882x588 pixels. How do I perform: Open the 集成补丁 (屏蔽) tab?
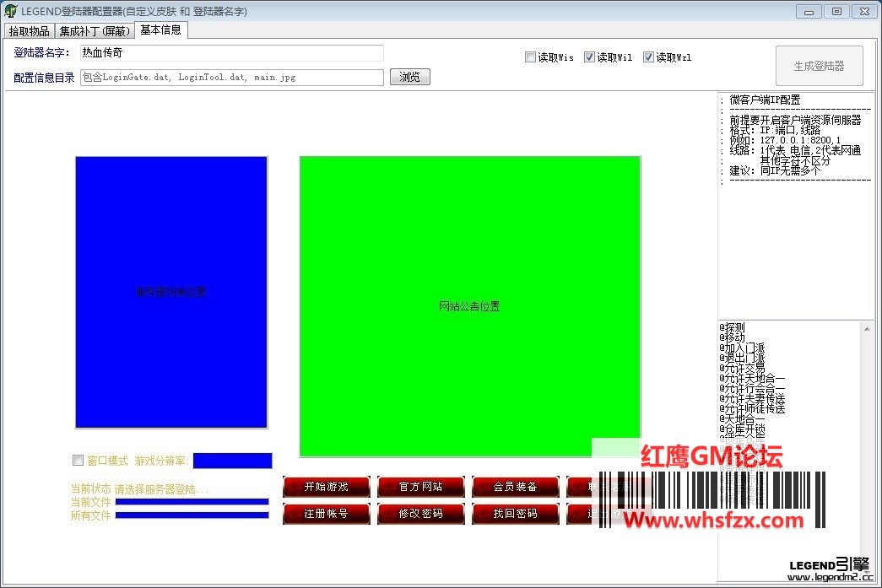[94, 31]
